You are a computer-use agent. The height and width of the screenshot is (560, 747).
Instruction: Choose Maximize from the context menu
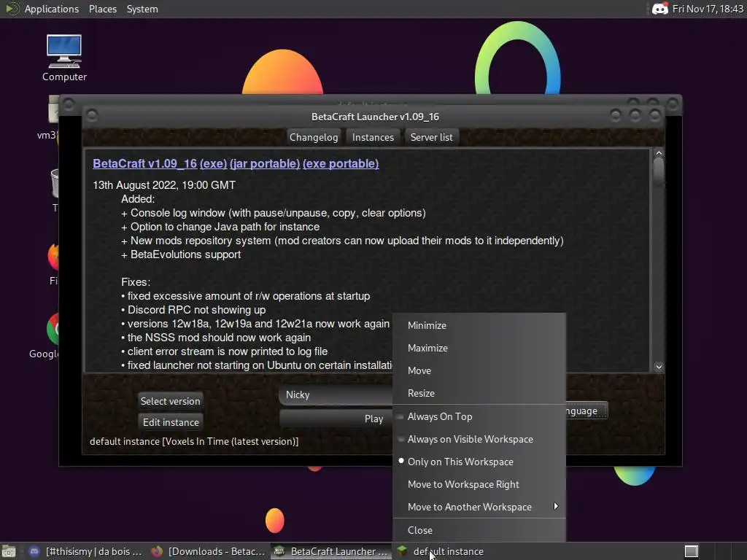click(x=479, y=348)
